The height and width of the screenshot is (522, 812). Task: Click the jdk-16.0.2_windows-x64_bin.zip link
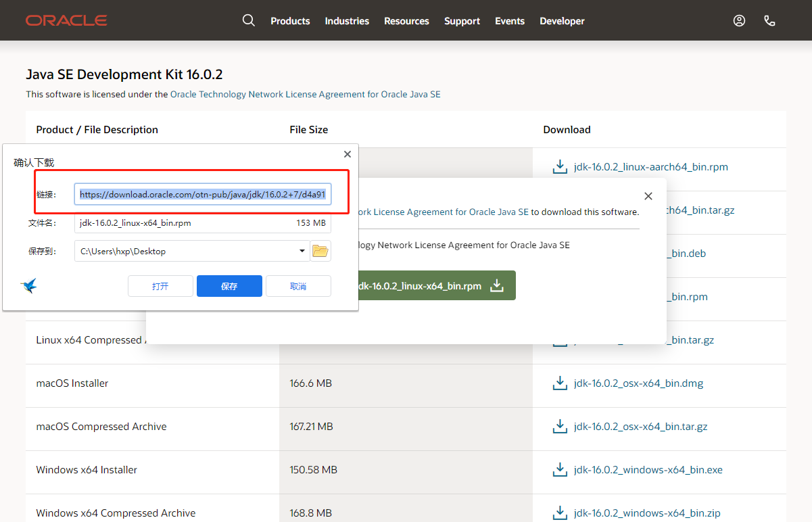pyautogui.click(x=646, y=513)
